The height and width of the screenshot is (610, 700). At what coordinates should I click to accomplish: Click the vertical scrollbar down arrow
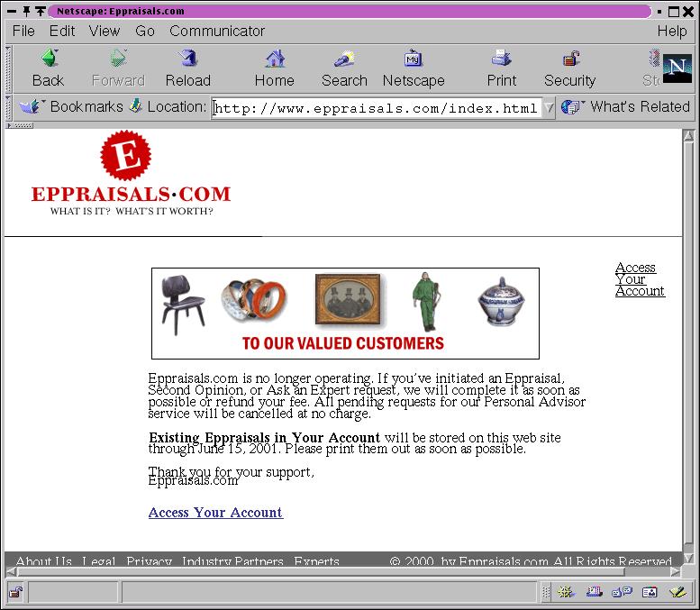[x=688, y=559]
